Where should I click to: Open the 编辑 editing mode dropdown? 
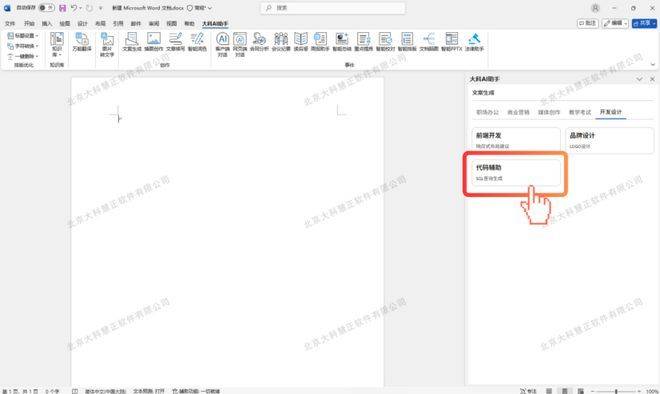pyautogui.click(x=615, y=23)
